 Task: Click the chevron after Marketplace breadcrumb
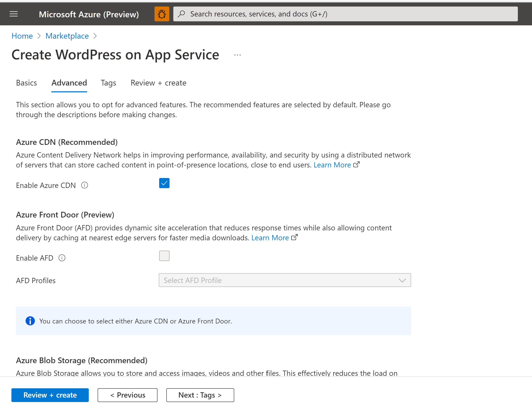95,36
